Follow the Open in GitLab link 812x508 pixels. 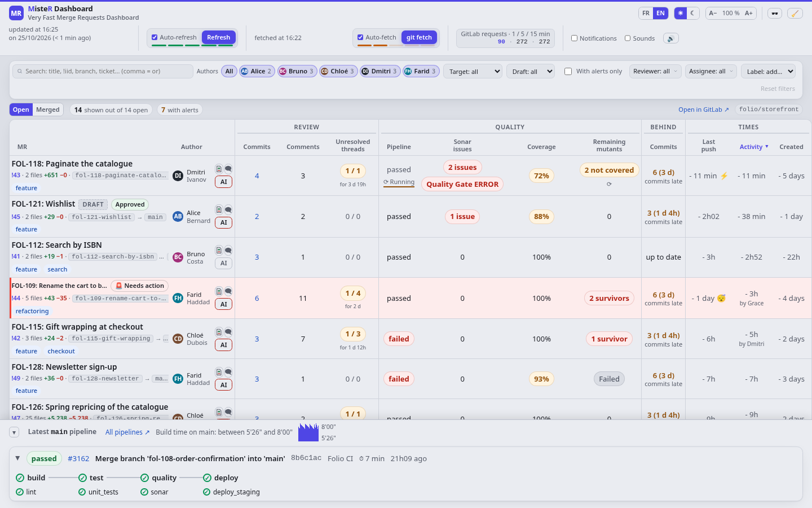(x=704, y=110)
